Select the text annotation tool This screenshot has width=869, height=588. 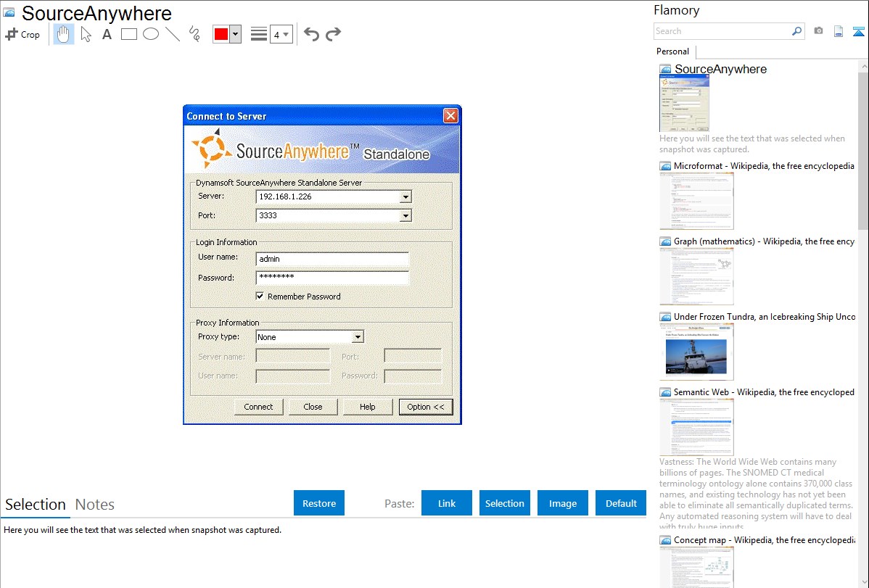pos(107,34)
